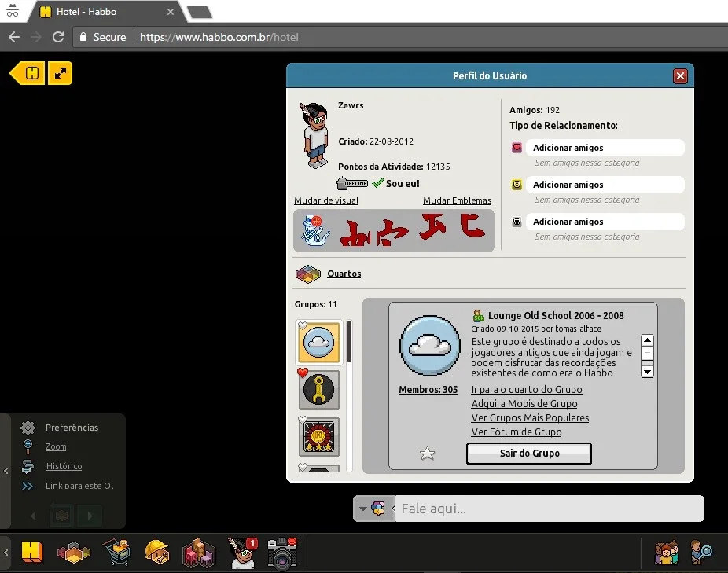Open the builders club helmet icon

click(157, 552)
